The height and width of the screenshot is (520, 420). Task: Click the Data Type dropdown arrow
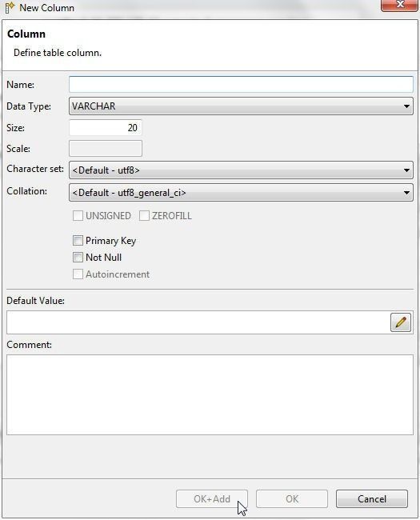[406, 106]
